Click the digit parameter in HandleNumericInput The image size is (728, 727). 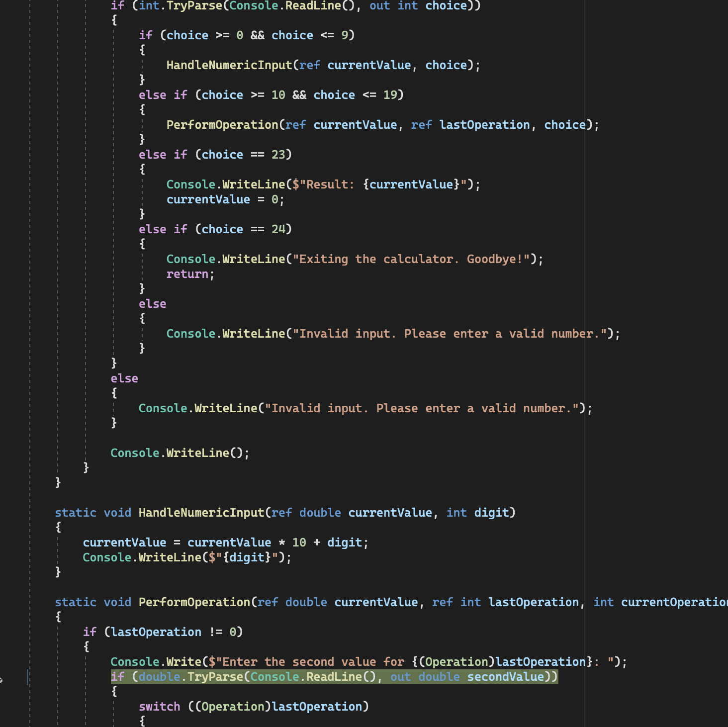(x=491, y=512)
